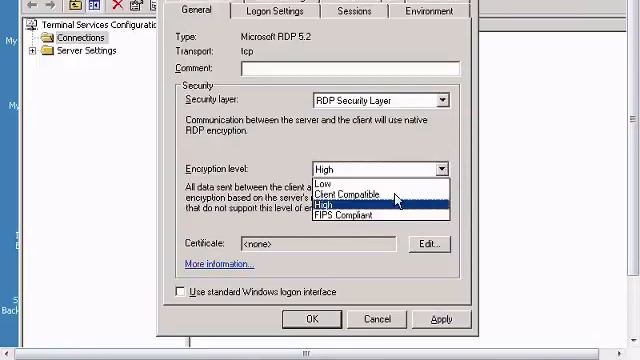
Task: Open the Environment tab
Action: (x=429, y=11)
